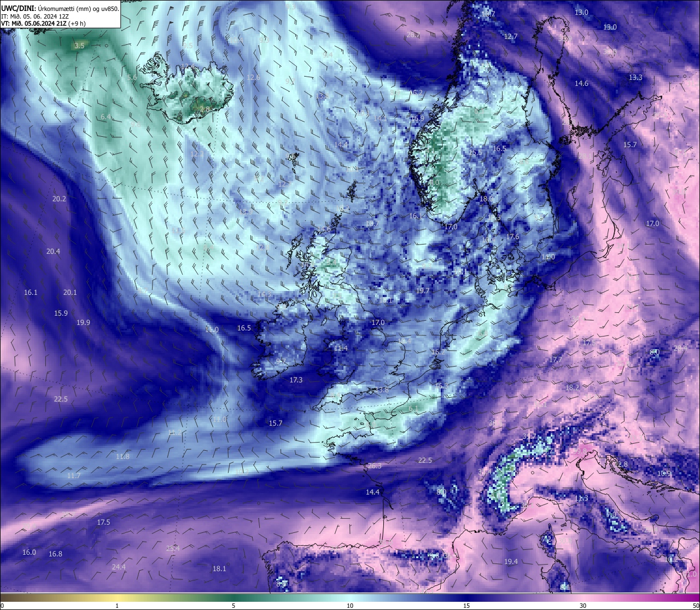
Task: Click the 19.4 value in the Mediterranean
Action: pos(511,562)
